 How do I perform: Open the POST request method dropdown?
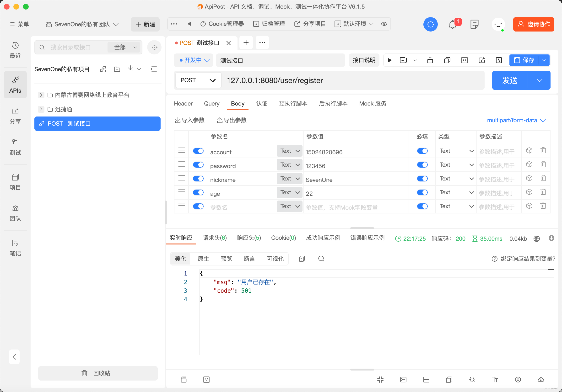[198, 80]
